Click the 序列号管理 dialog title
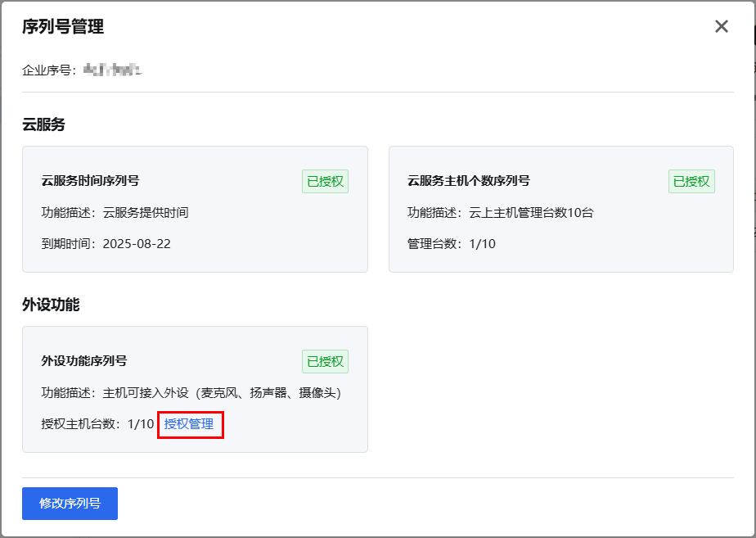The width and height of the screenshot is (756, 538). coord(63,27)
